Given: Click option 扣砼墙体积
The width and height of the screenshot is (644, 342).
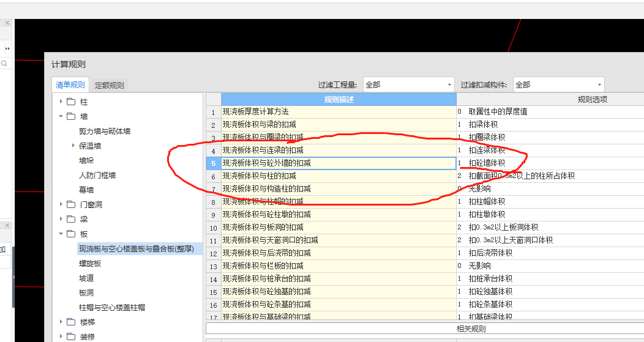Looking at the screenshot, I should pyautogui.click(x=487, y=163).
